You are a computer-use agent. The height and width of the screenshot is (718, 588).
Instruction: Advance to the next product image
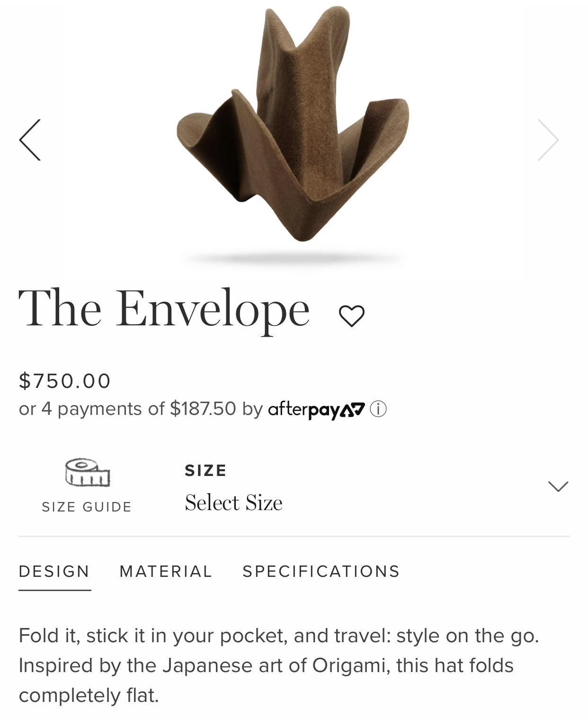[x=548, y=140]
